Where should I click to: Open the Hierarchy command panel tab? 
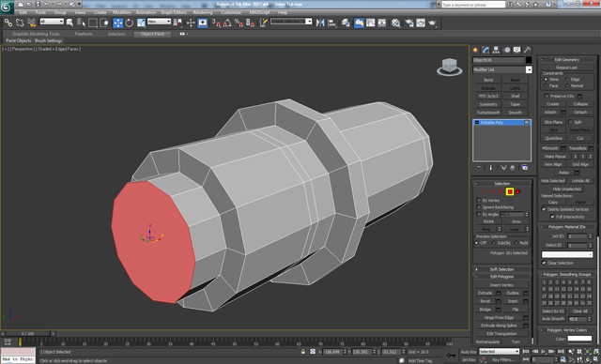tap(497, 50)
